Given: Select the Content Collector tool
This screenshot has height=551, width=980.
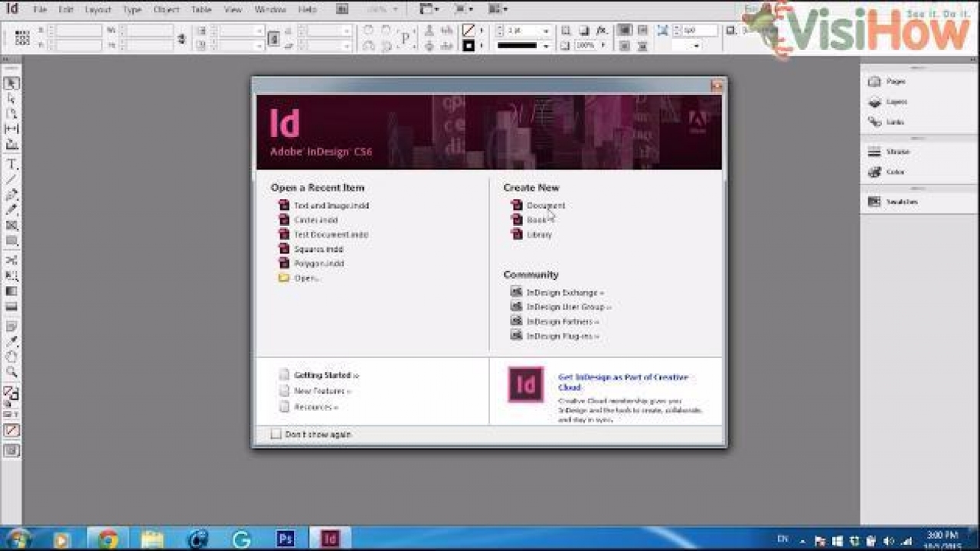Looking at the screenshot, I should click(x=11, y=144).
